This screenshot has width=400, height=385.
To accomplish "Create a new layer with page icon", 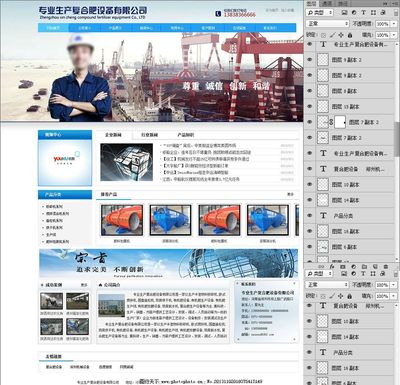I will pos(375,267).
